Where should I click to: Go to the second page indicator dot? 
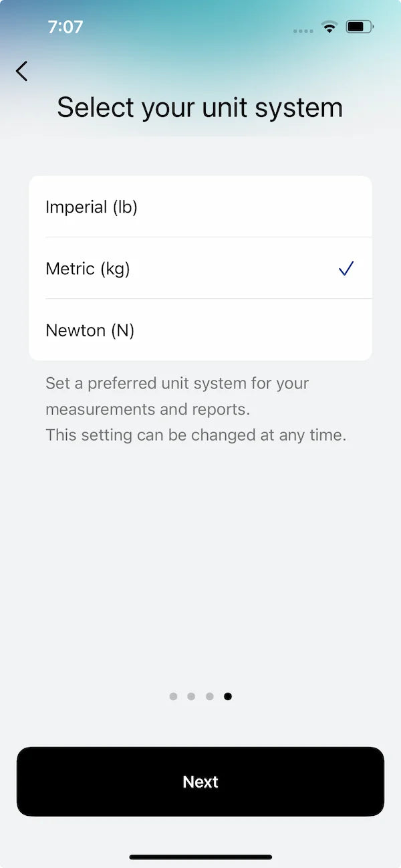191,696
